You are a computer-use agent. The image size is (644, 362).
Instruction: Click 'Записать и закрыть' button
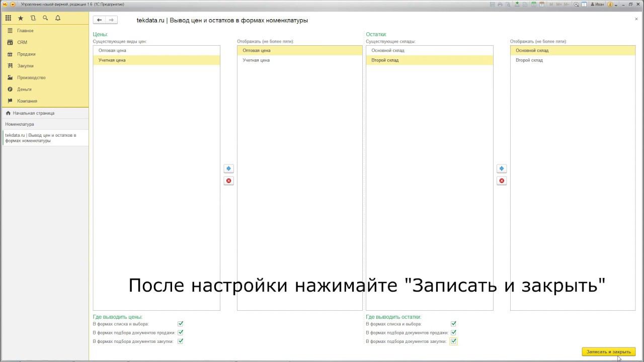tap(609, 352)
